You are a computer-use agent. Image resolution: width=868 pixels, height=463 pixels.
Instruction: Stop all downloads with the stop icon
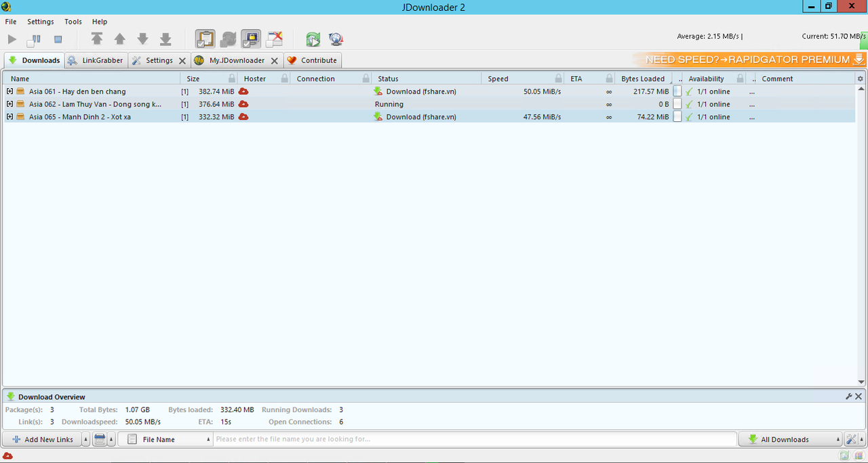point(58,39)
